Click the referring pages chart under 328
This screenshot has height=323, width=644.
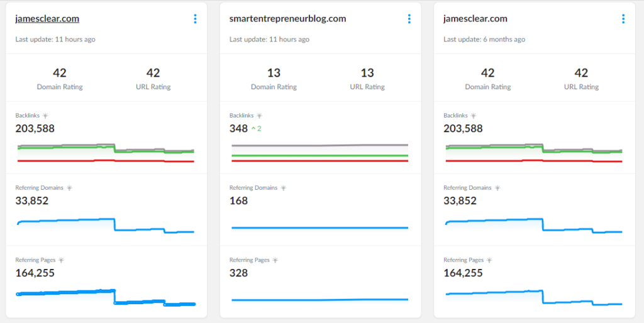(319, 300)
